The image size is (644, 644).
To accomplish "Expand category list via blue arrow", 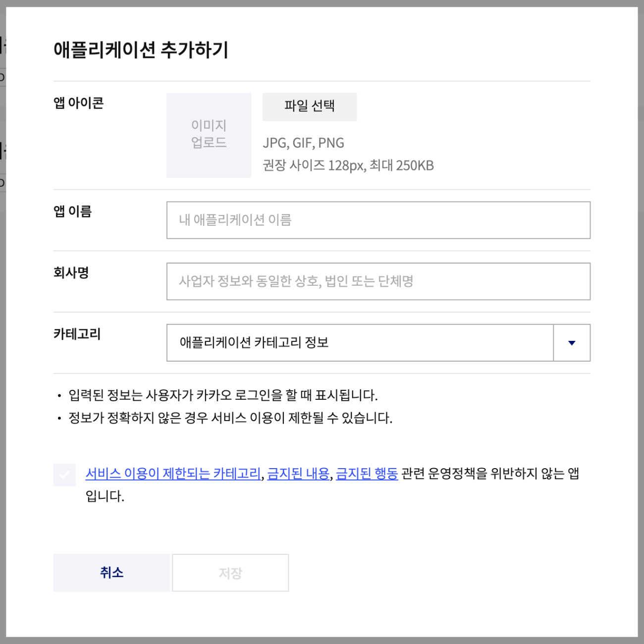I will click(572, 343).
